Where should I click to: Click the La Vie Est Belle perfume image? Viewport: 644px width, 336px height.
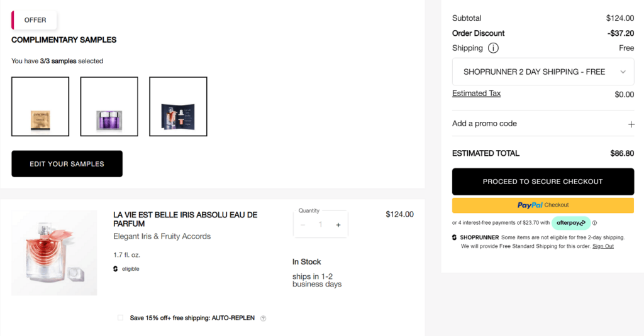coord(54,252)
